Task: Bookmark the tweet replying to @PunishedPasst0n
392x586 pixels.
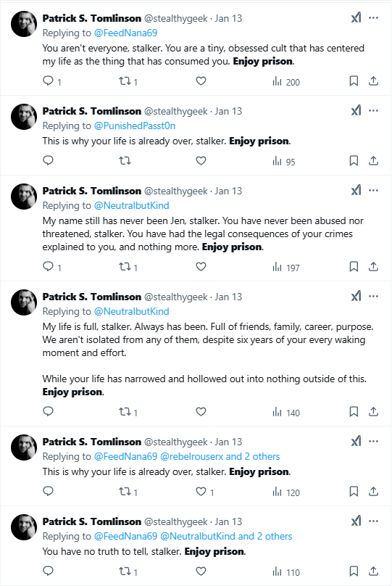Action: point(354,161)
